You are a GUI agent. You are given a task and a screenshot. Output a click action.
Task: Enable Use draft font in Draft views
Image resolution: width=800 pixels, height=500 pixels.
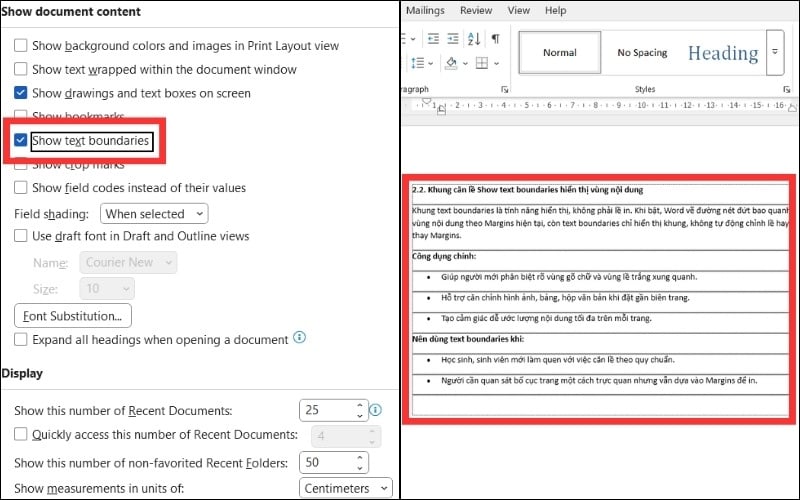click(20, 236)
